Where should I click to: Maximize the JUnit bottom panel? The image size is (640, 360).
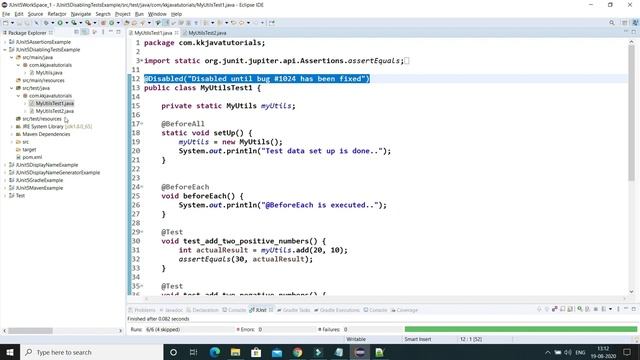click(x=634, y=309)
